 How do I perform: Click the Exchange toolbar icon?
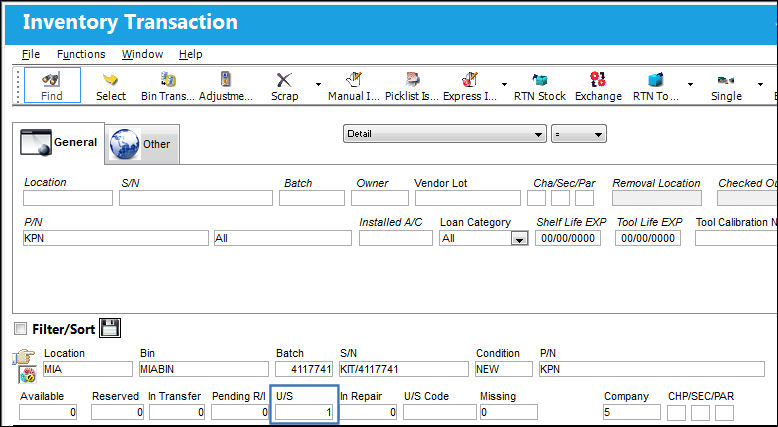click(598, 85)
